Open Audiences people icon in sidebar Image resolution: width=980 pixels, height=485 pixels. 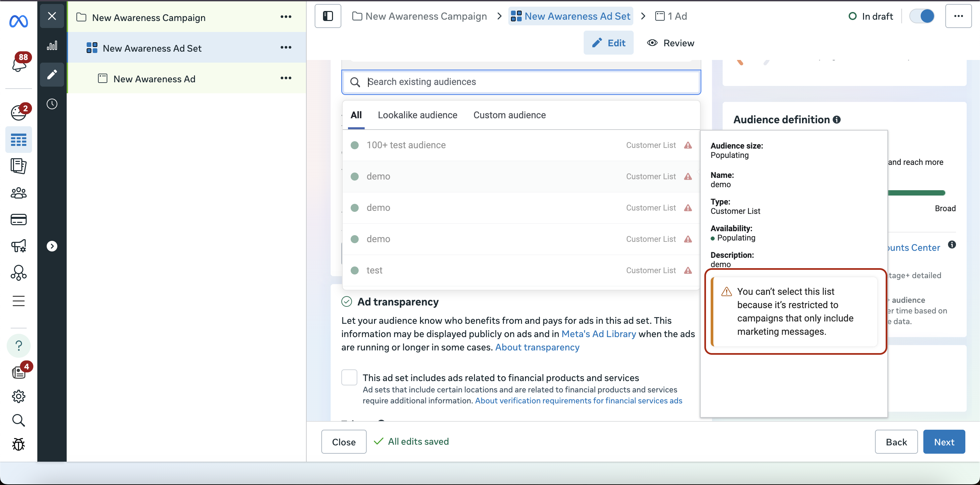coord(18,194)
